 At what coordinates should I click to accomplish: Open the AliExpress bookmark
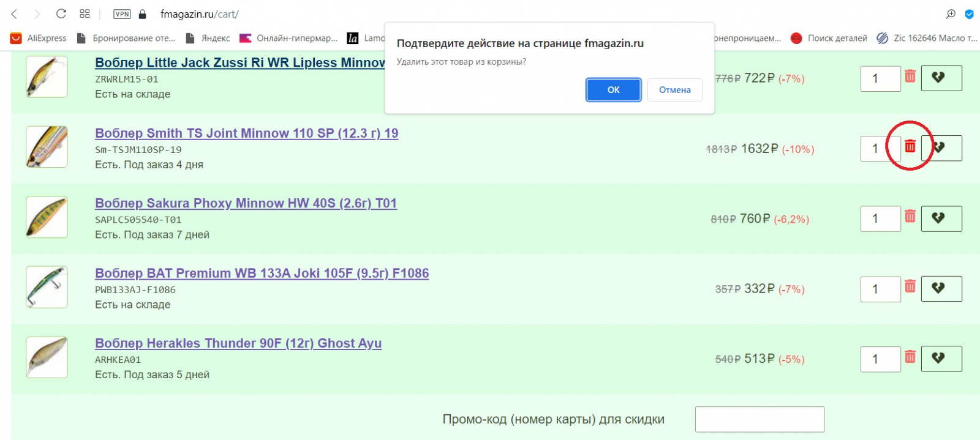coord(39,38)
